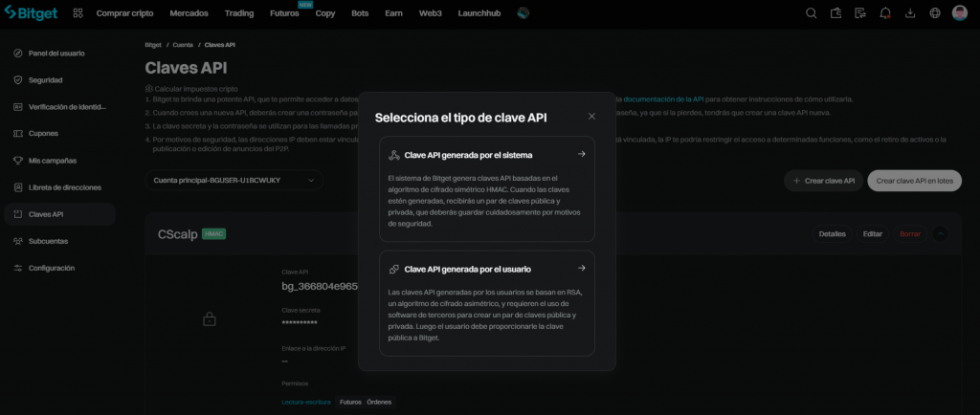980x415 pixels.
Task: Click arrow on system-generated API key card
Action: click(581, 154)
